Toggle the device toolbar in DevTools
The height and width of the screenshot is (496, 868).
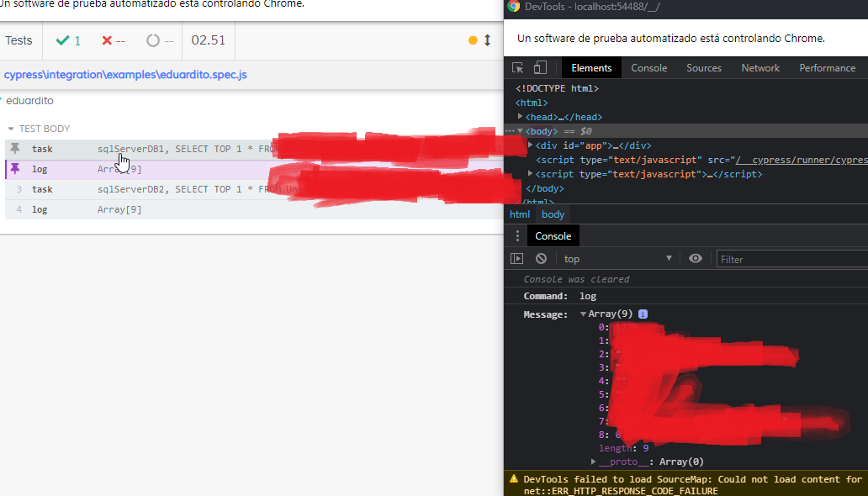click(539, 66)
